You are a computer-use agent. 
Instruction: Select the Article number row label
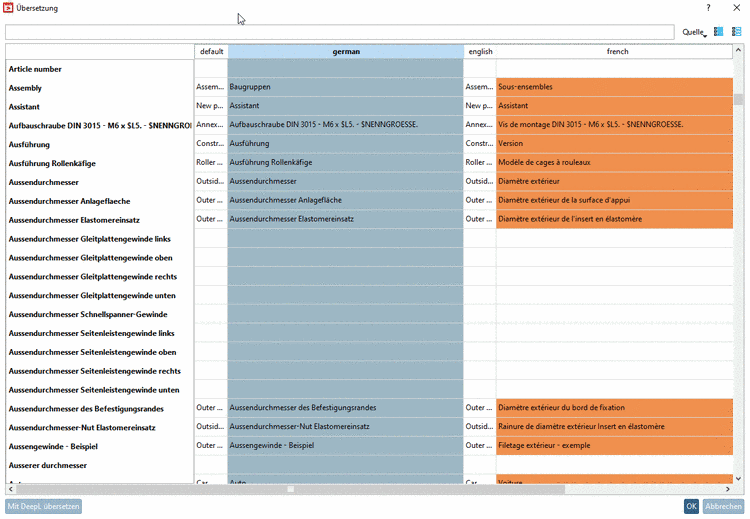35,69
